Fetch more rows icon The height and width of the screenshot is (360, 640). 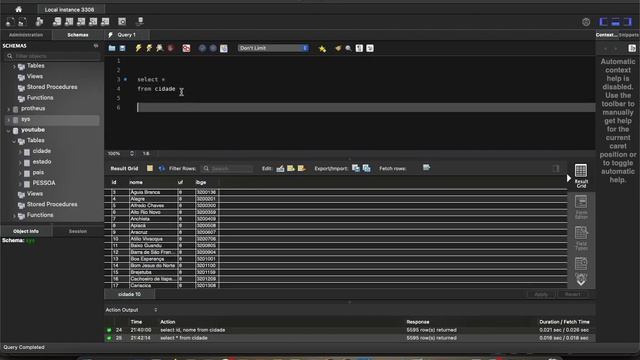coord(427,167)
